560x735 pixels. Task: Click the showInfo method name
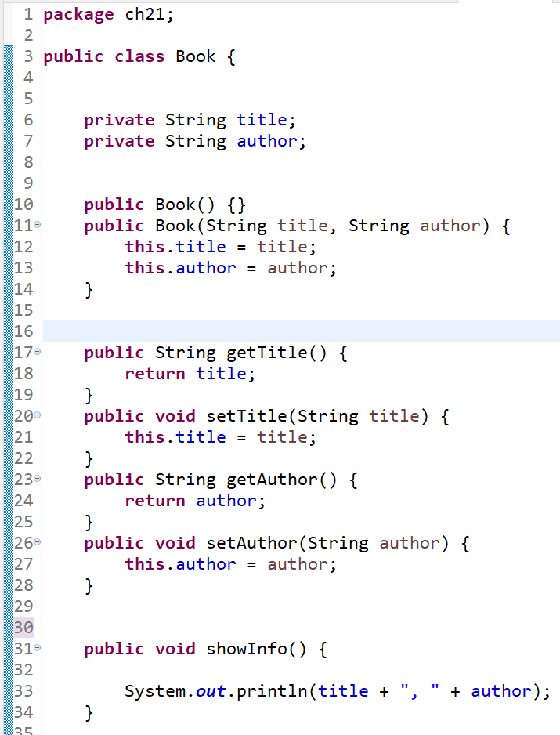tap(247, 649)
